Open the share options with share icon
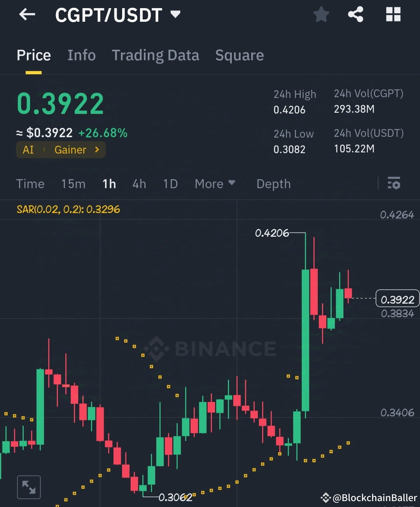Screen dimensions: 420x507 tap(355, 14)
